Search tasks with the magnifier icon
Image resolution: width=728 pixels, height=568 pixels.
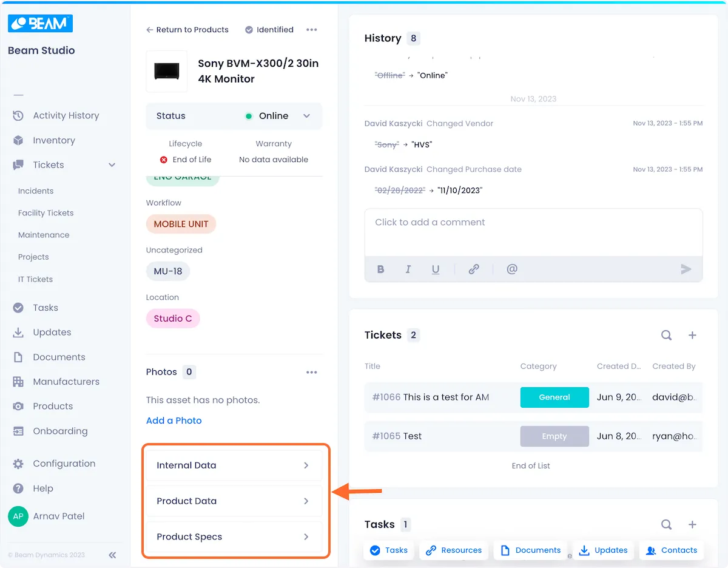tap(666, 524)
